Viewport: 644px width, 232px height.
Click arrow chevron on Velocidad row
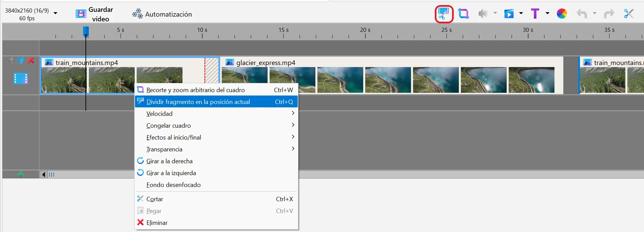coord(293,113)
